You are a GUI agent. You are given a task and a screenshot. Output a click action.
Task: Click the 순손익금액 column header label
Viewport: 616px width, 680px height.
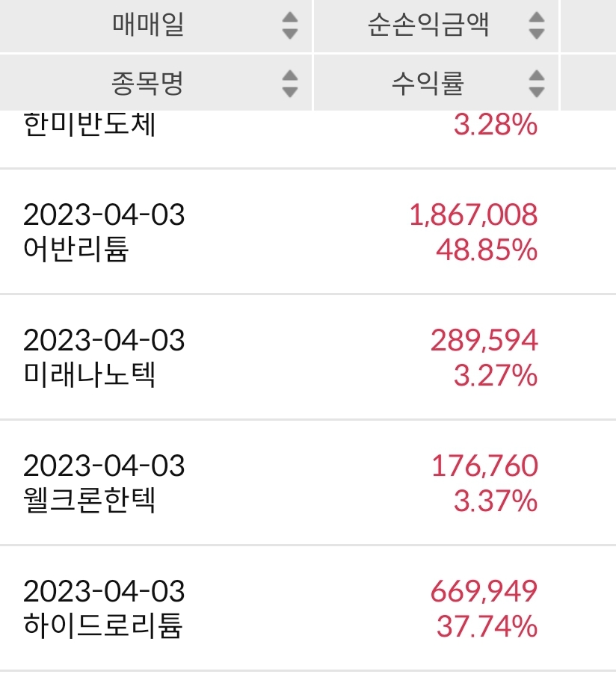(428, 25)
